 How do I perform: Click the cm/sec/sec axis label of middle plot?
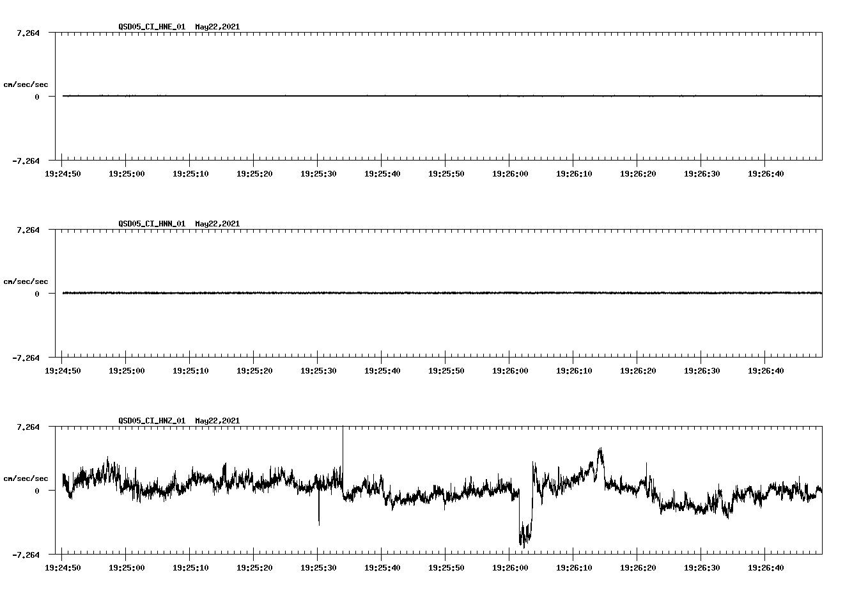click(26, 281)
